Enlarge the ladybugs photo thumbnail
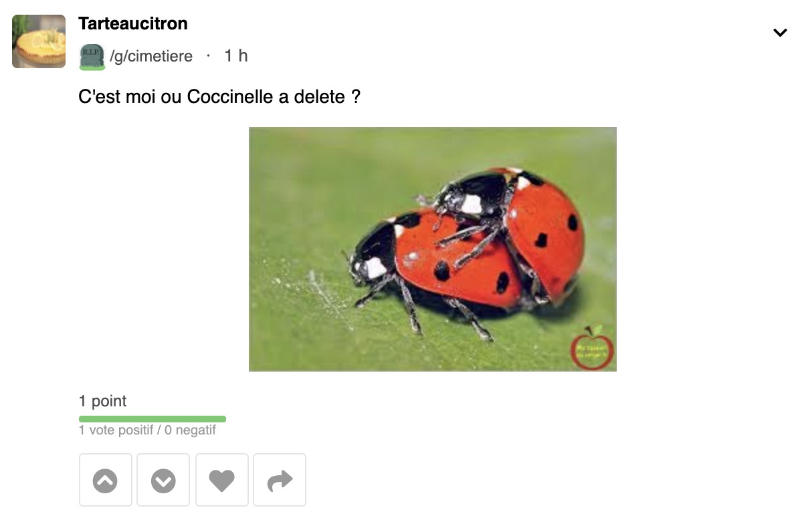The height and width of the screenshot is (532, 800). 433,249
